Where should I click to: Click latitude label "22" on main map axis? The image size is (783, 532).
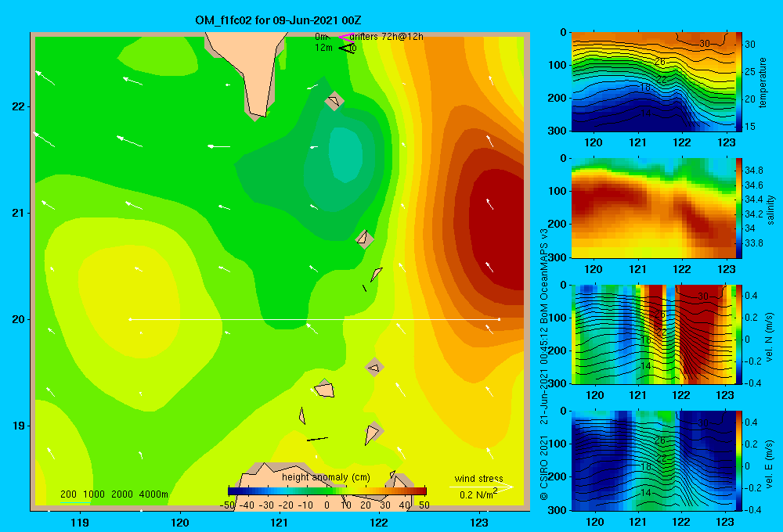pos(18,107)
